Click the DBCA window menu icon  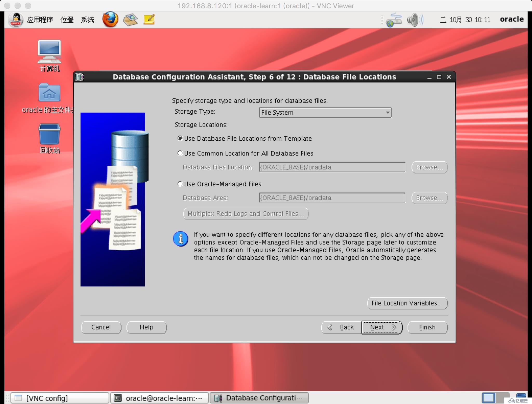79,77
